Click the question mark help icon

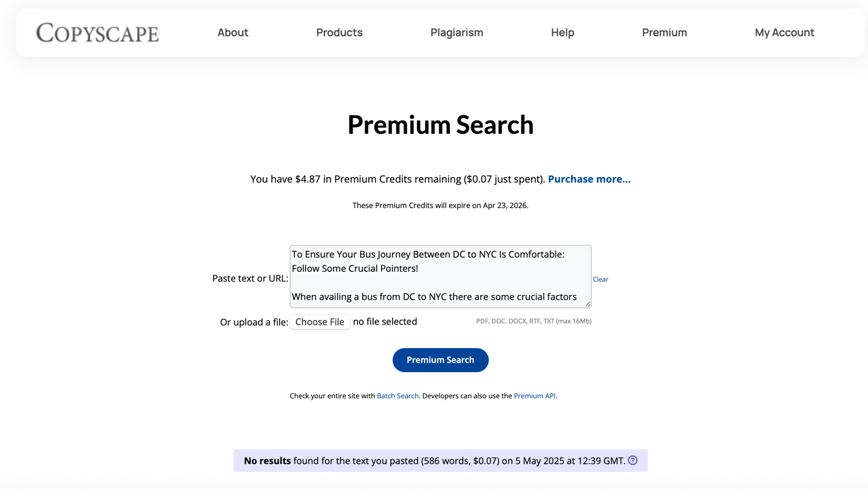(x=633, y=460)
